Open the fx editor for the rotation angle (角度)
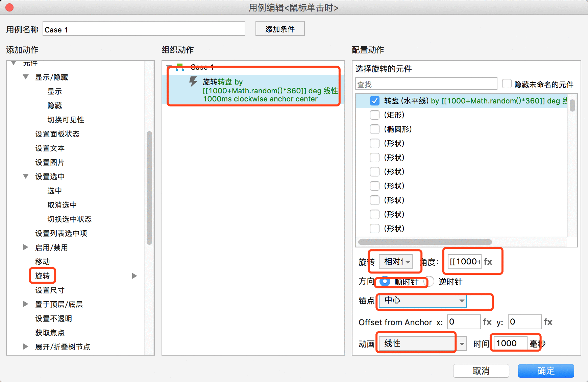The height and width of the screenshot is (382, 588). pyautogui.click(x=488, y=262)
